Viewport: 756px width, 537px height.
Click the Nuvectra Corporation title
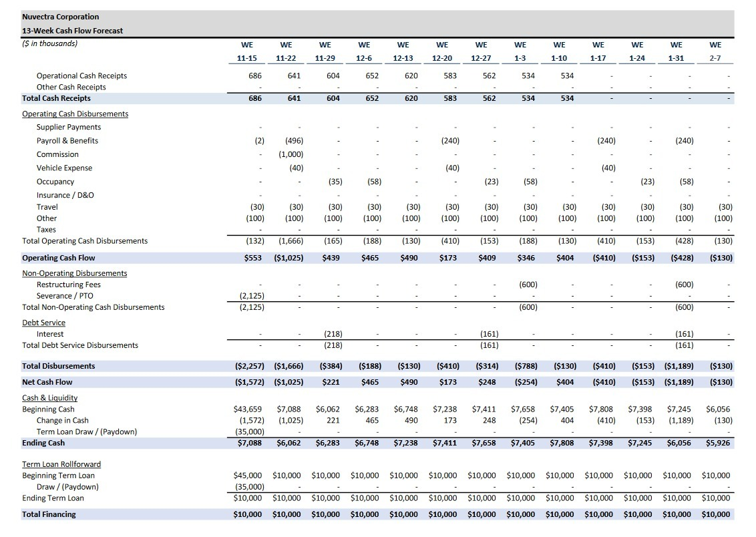[x=60, y=17]
